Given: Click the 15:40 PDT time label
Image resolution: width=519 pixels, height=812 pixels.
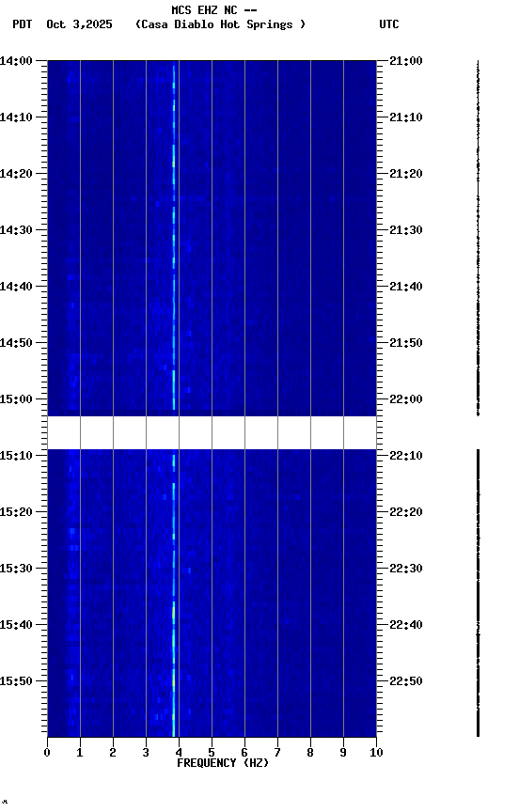Looking at the screenshot, I should [16, 626].
